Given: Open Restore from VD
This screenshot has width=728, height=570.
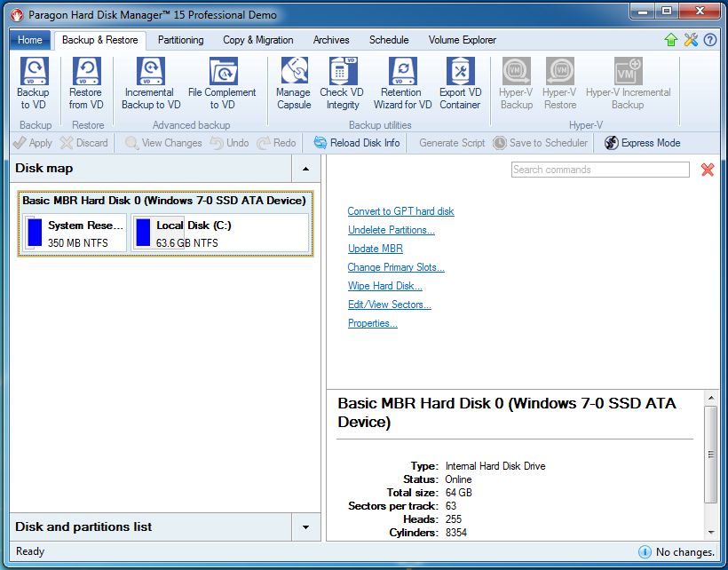Looking at the screenshot, I should pyautogui.click(x=85, y=82).
